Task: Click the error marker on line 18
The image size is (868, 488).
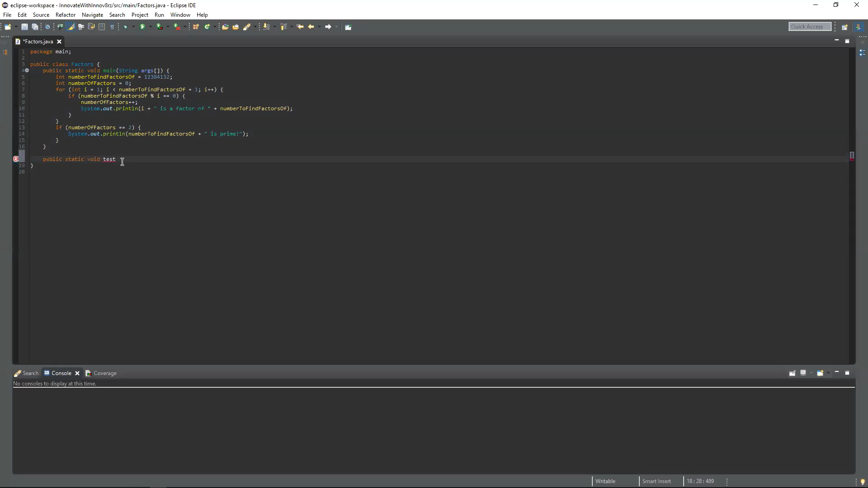Action: 16,159
